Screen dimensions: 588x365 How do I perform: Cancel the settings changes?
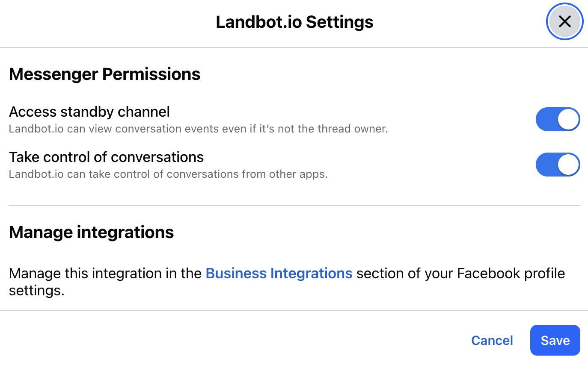pos(492,340)
